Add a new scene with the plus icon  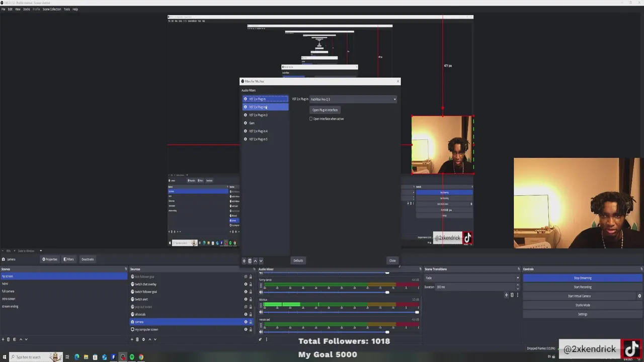[3, 339]
